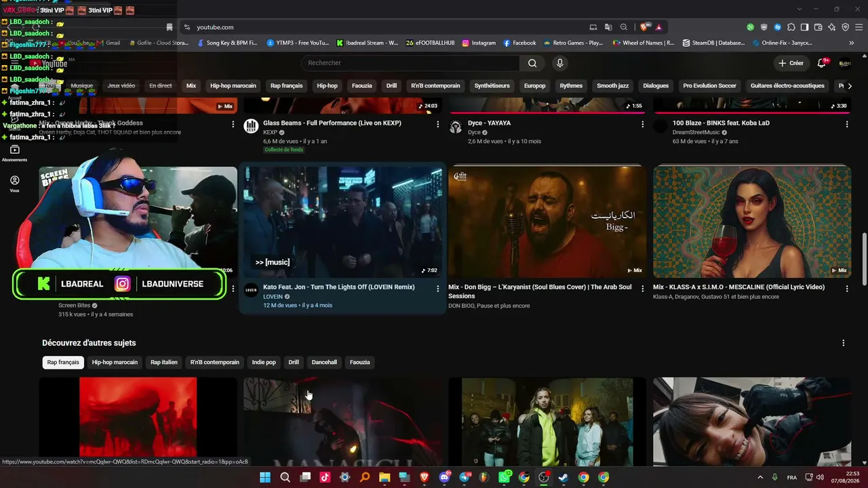Open the Brave Wallet icon

[818, 27]
